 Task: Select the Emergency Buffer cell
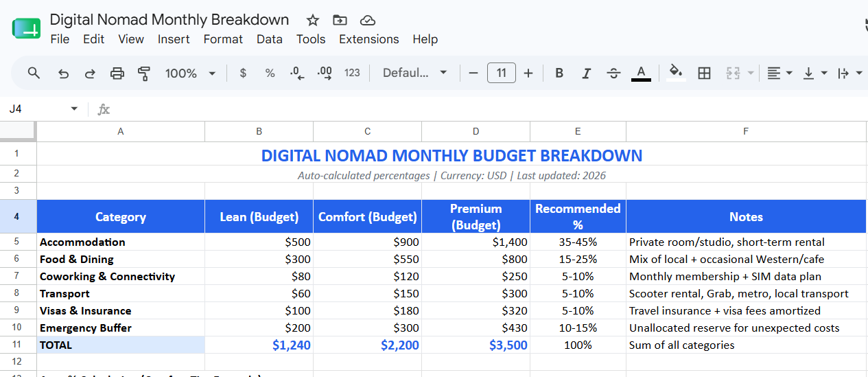coord(121,328)
